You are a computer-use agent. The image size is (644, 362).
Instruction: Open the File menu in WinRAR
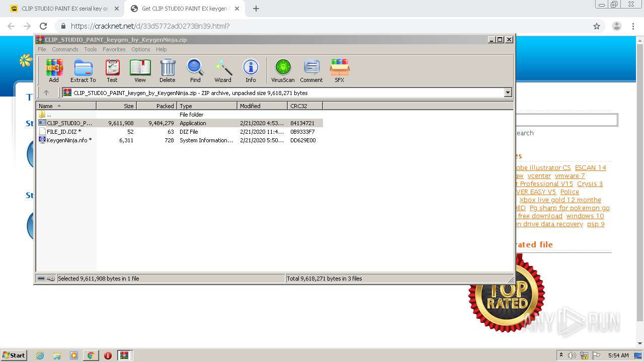[x=42, y=49]
